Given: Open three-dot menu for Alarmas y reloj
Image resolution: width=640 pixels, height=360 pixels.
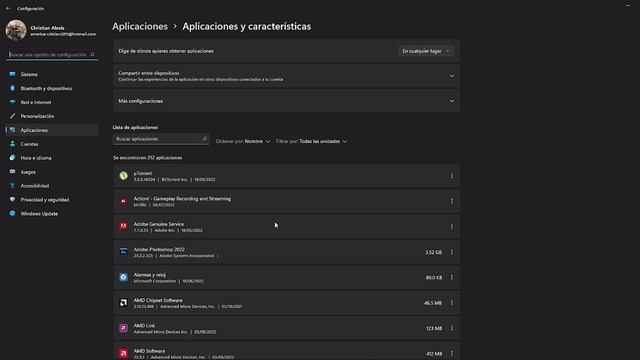Looking at the screenshot, I should [x=451, y=278].
